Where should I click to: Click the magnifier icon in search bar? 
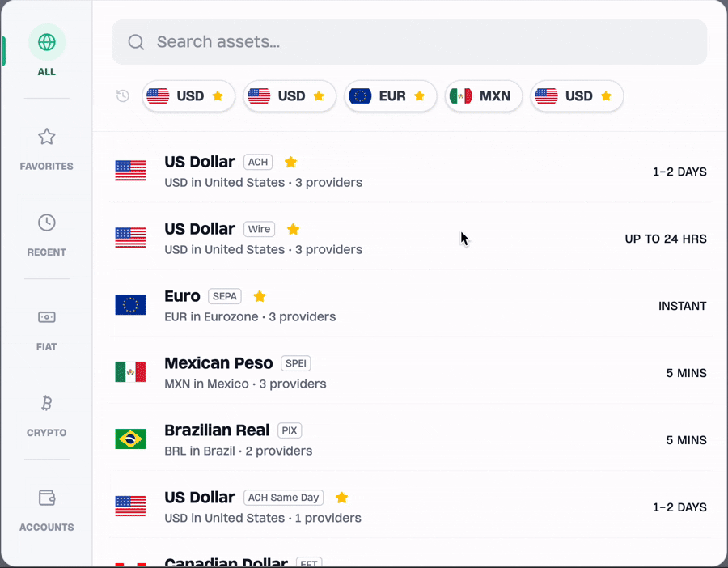coord(136,42)
